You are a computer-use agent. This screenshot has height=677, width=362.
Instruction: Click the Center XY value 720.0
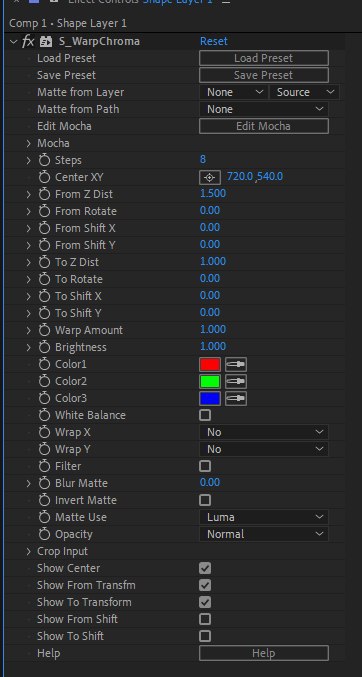(x=240, y=177)
